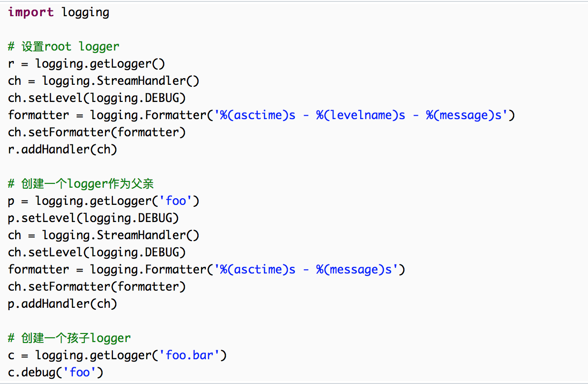Place cursor on child logger comment

69,338
